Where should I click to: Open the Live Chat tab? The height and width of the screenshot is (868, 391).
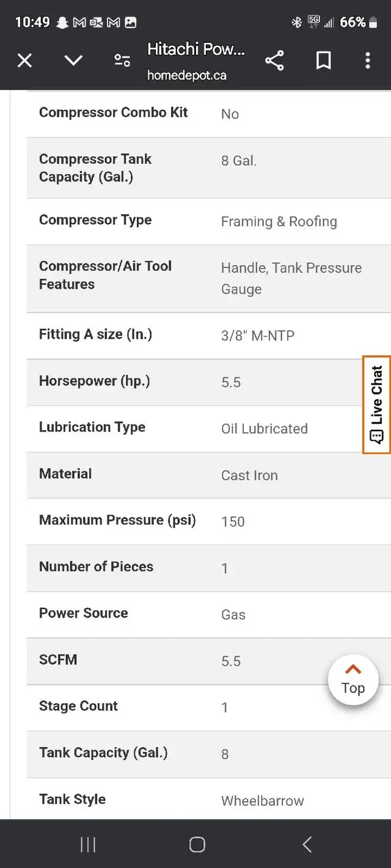376,405
